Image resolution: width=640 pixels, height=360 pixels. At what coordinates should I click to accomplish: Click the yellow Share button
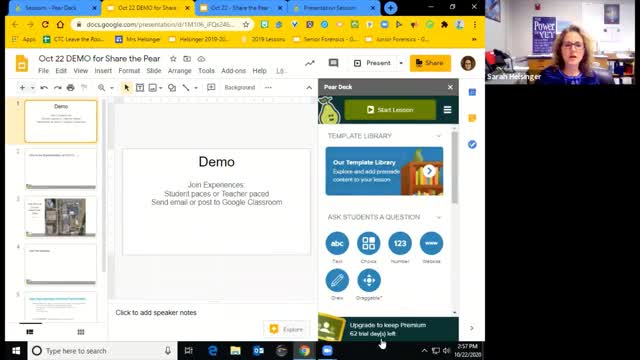[x=430, y=63]
